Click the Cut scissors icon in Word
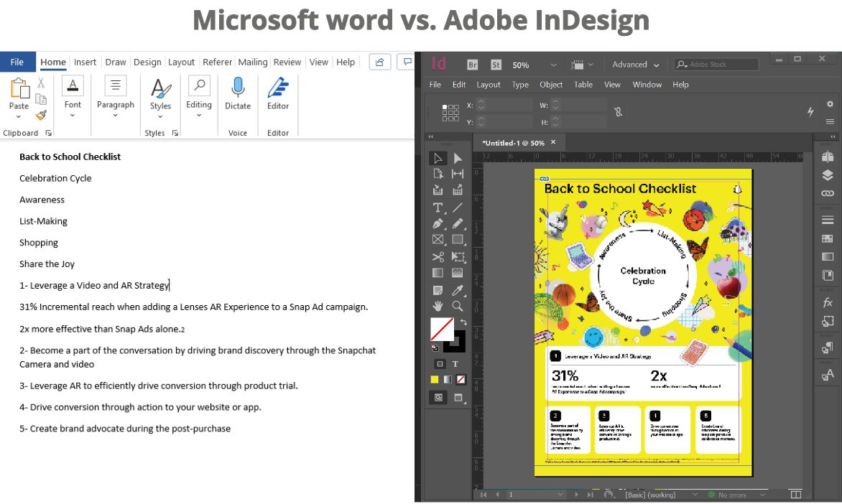This screenshot has height=504, width=842. [x=41, y=83]
